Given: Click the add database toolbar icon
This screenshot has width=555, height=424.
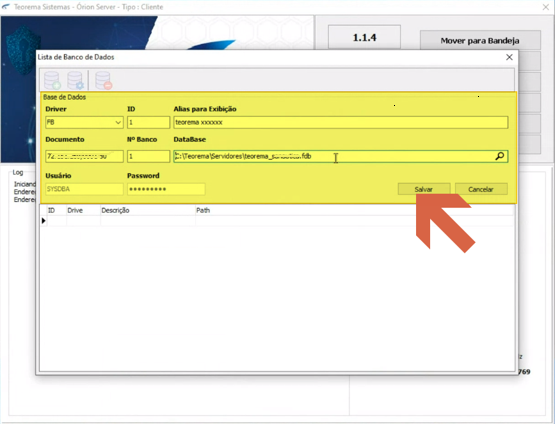Looking at the screenshot, I should (x=52, y=80).
